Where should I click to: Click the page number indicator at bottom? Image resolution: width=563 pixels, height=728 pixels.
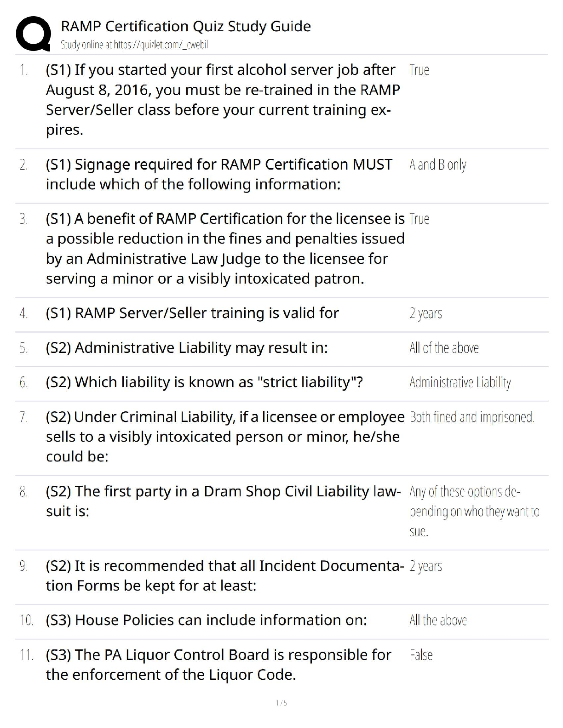click(x=281, y=703)
